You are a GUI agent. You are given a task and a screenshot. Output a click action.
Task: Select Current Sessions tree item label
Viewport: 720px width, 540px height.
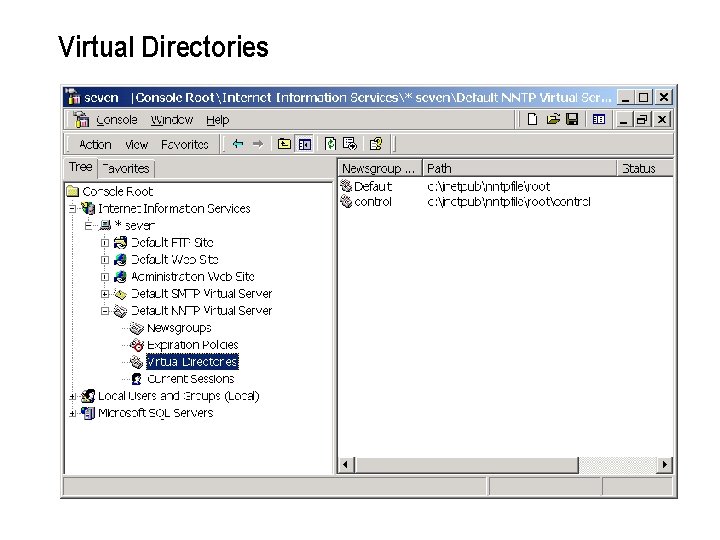click(191, 379)
